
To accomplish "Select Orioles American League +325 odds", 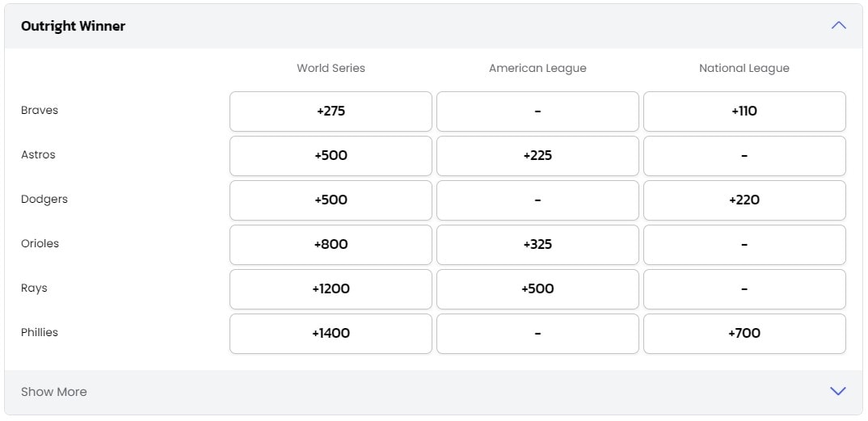I will (x=537, y=245).
